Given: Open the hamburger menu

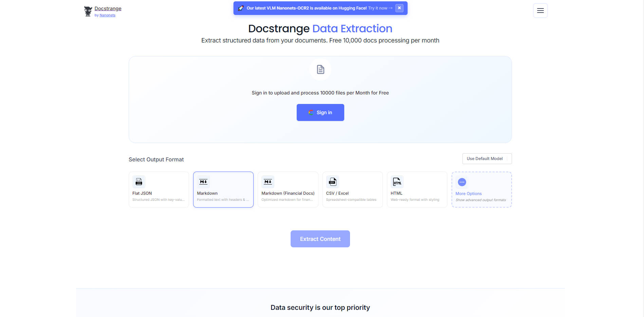Looking at the screenshot, I should tap(540, 11).
